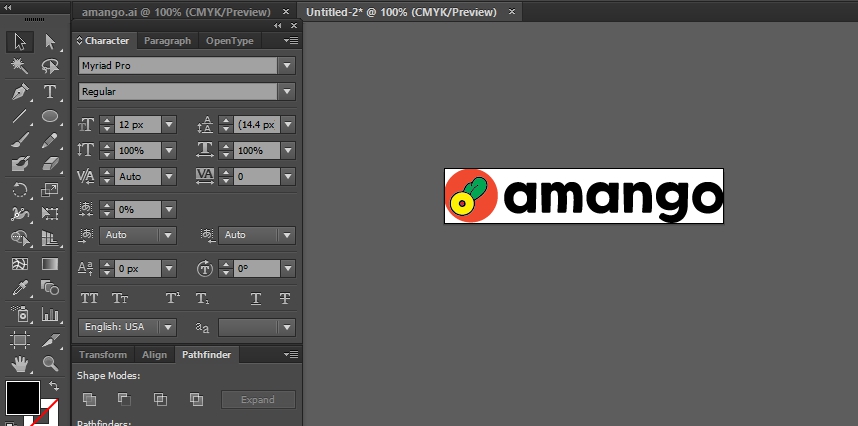This screenshot has width=858, height=426.
Task: Click the Exclude shape mode button
Action: tap(196, 399)
